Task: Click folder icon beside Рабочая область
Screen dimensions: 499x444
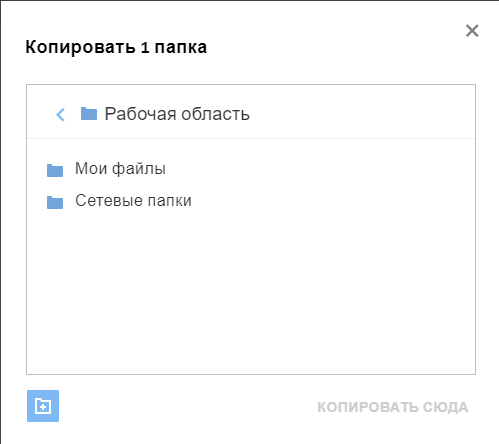Action: [89, 114]
